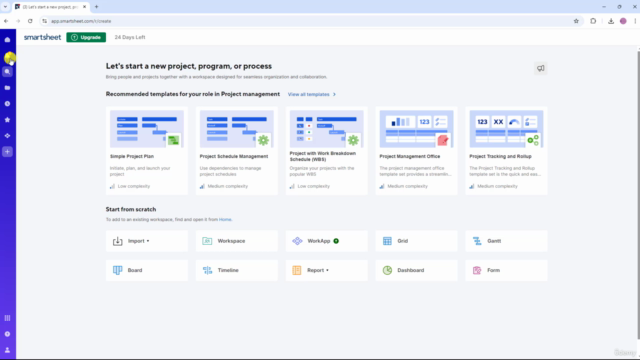Image resolution: width=640 pixels, height=360 pixels.
Task: Open the View all templates link
Action: coord(309,94)
